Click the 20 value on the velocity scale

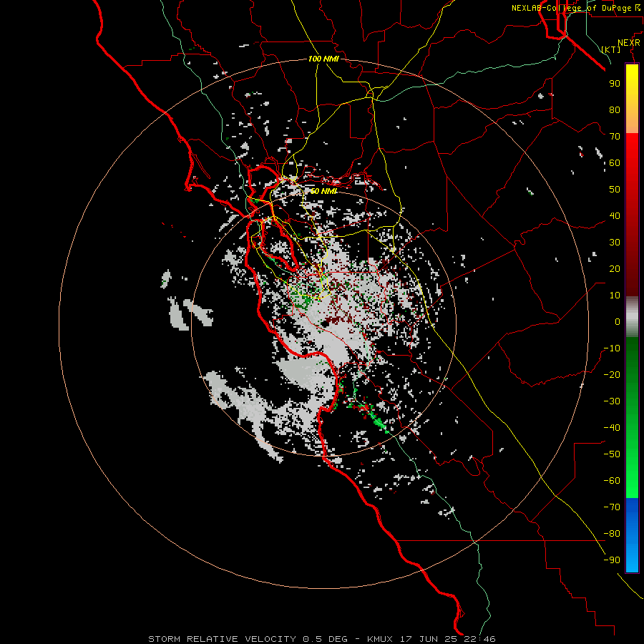[x=615, y=269]
